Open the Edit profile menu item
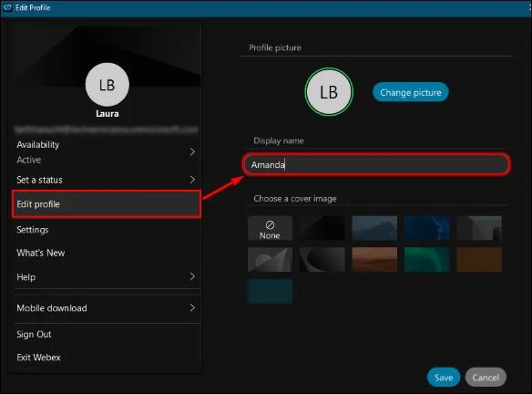The height and width of the screenshot is (394, 532). pos(107,204)
